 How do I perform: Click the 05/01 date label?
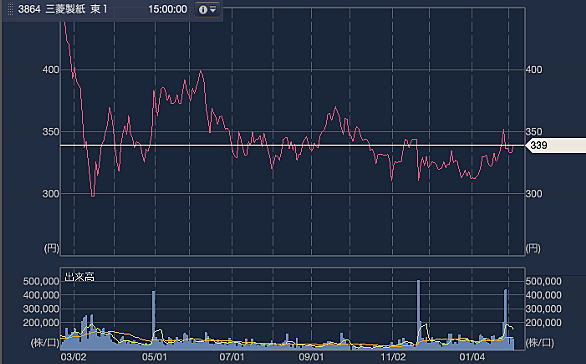(x=154, y=357)
